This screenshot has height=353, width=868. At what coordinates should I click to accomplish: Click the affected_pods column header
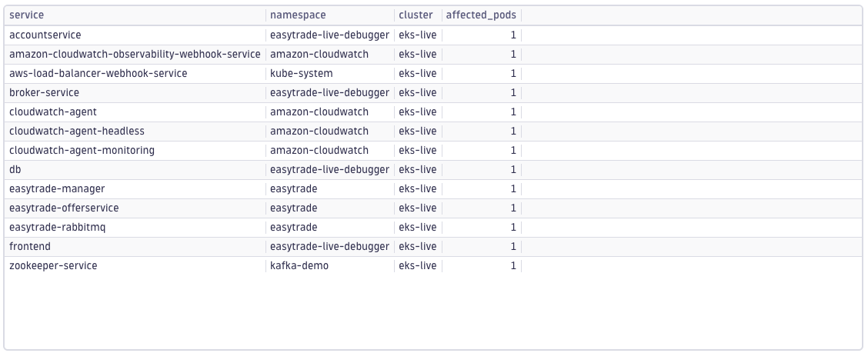(481, 15)
